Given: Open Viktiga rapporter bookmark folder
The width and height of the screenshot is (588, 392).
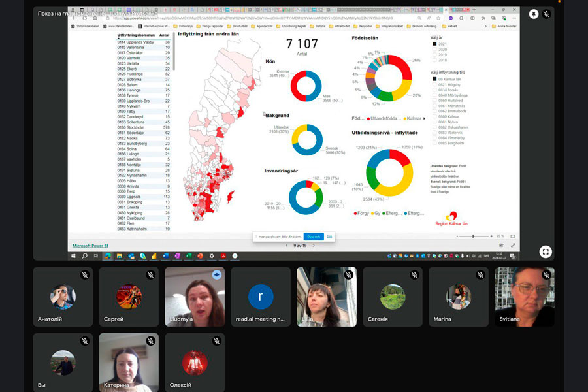Looking at the screenshot, I should [x=210, y=26].
